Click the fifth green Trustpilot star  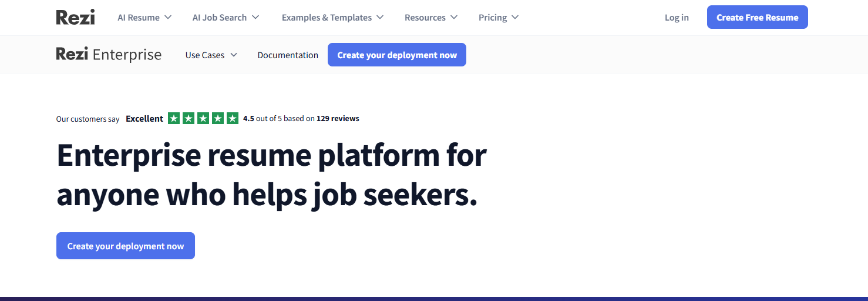point(233,118)
